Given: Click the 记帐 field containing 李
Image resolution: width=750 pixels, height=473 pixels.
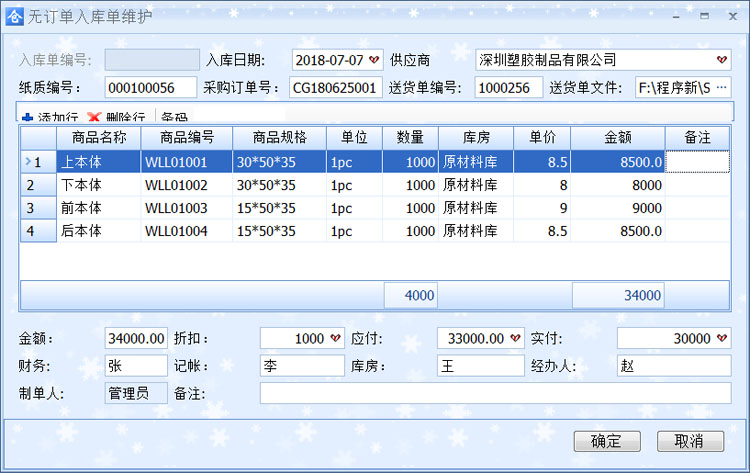Looking at the screenshot, I should point(302,366).
